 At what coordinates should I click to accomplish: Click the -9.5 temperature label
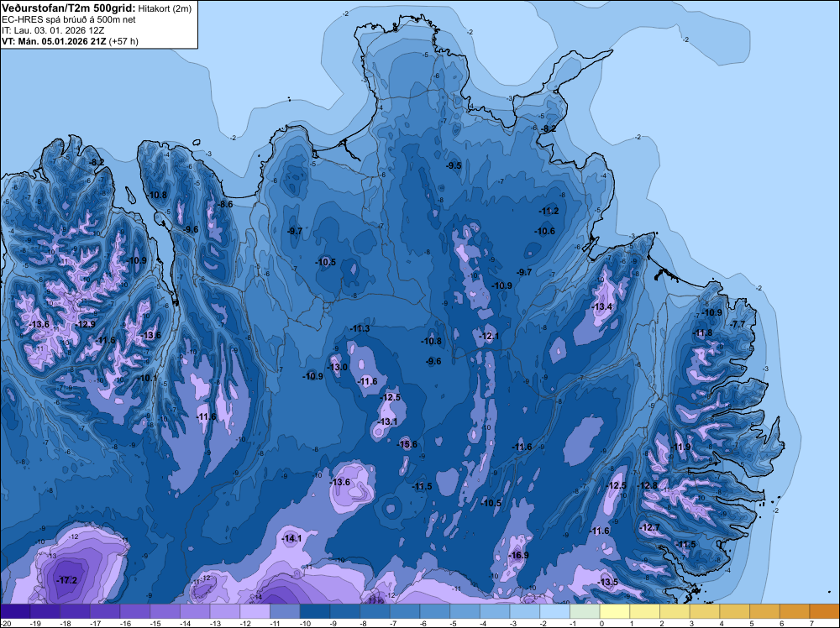click(454, 166)
